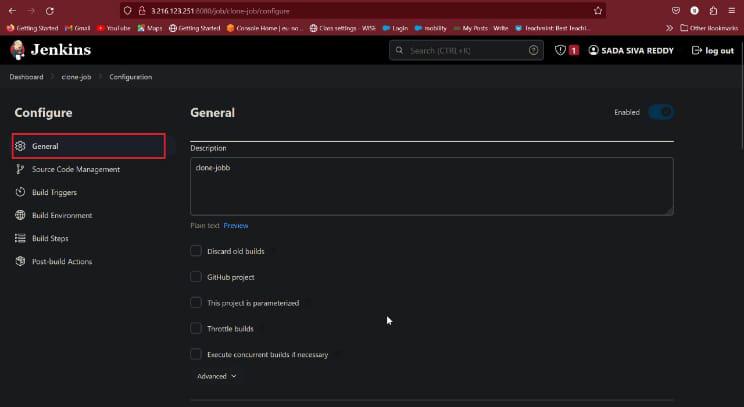Image resolution: width=744 pixels, height=407 pixels.
Task: Go to Dashboard breadcrumb
Action: [26, 77]
